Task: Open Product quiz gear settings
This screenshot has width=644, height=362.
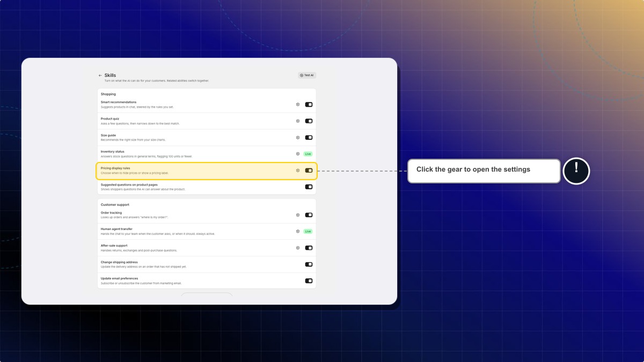Action: point(298,121)
